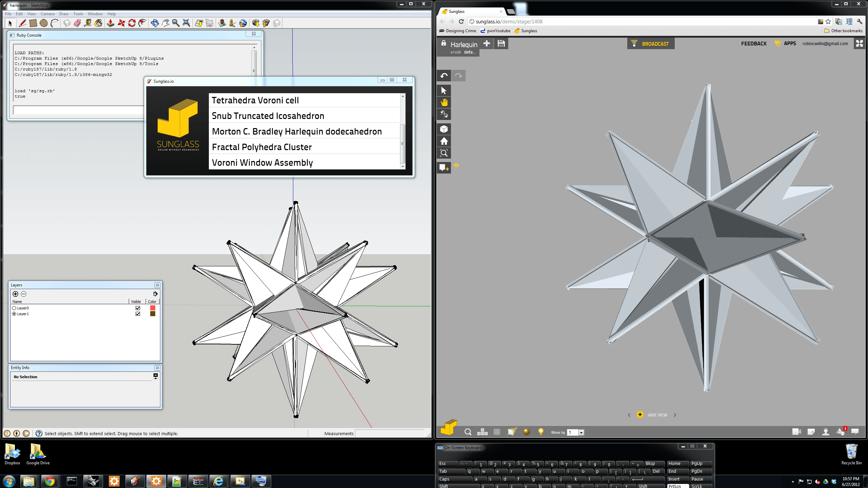Open the Draw menu
868x488 pixels.
coord(64,14)
